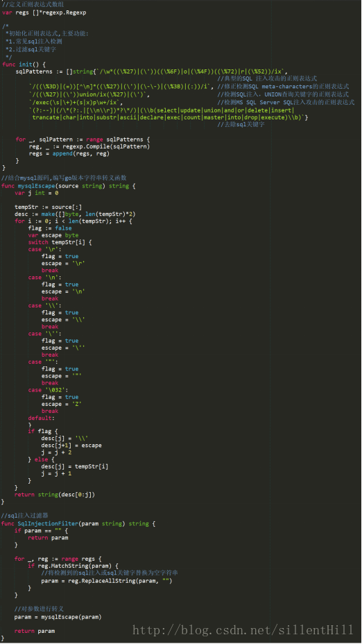Click 'func SqlInjectionFilter(param string) string {'
The height and width of the screenshot is (644, 362).
click(78, 524)
